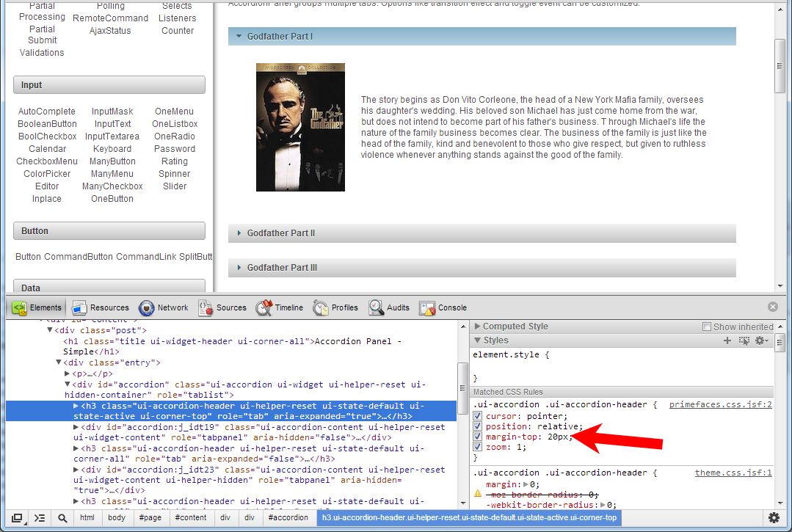Viewport: 792px width, 532px height.
Task: Disable the cursor: pointer property
Action: coord(477,416)
